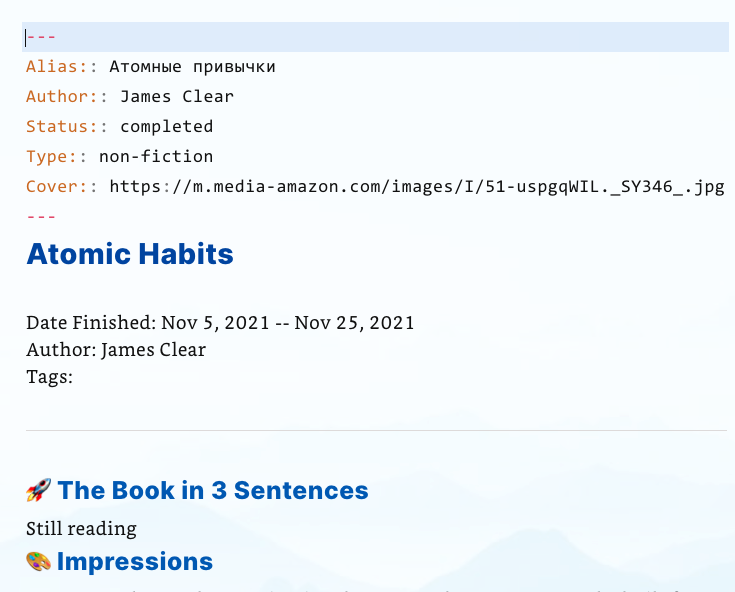This screenshot has width=735, height=592.
Task: Click the closing frontmatter dashes
Action: click(41, 217)
